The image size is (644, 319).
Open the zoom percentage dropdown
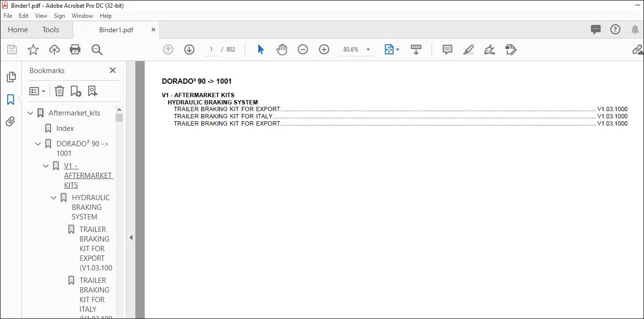(368, 50)
